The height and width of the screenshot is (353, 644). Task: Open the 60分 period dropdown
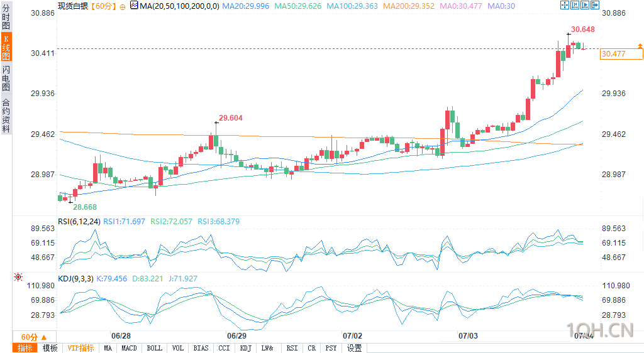point(34,337)
